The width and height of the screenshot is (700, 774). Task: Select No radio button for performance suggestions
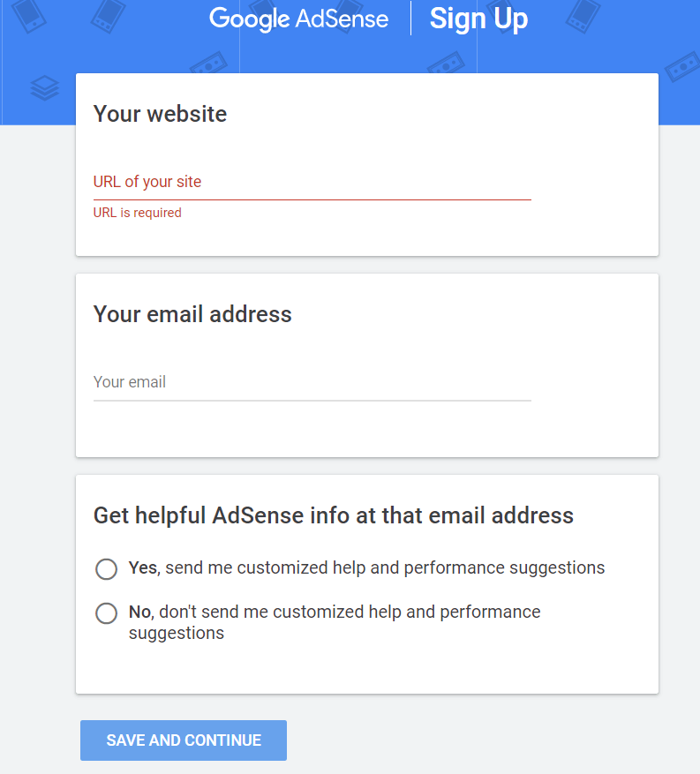(106, 613)
